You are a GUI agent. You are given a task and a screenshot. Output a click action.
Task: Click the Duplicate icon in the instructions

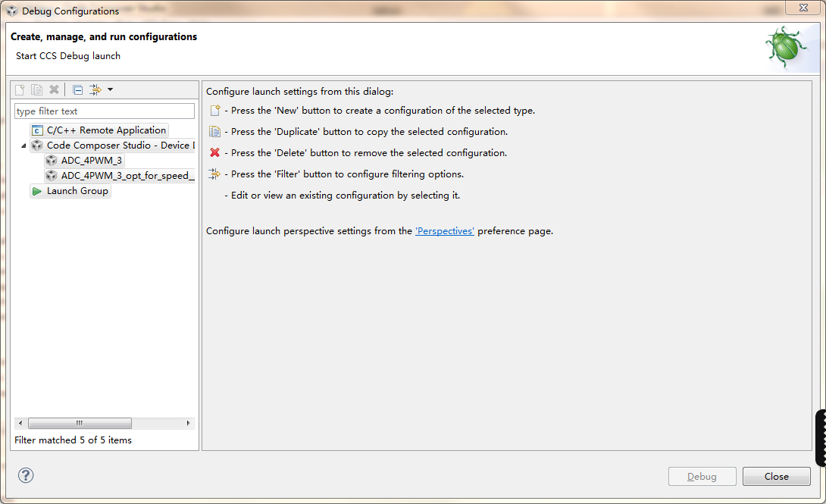[x=215, y=132]
